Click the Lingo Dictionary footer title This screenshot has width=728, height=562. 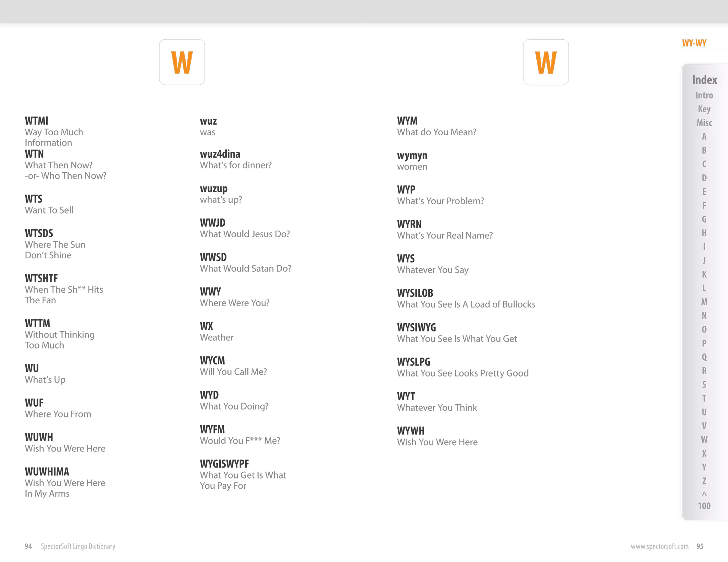click(x=78, y=547)
